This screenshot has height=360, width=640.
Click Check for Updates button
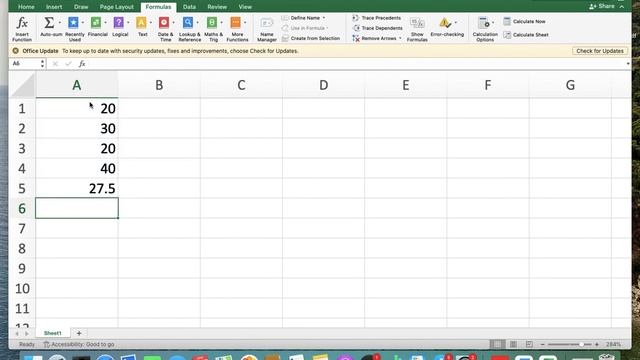pyautogui.click(x=600, y=51)
